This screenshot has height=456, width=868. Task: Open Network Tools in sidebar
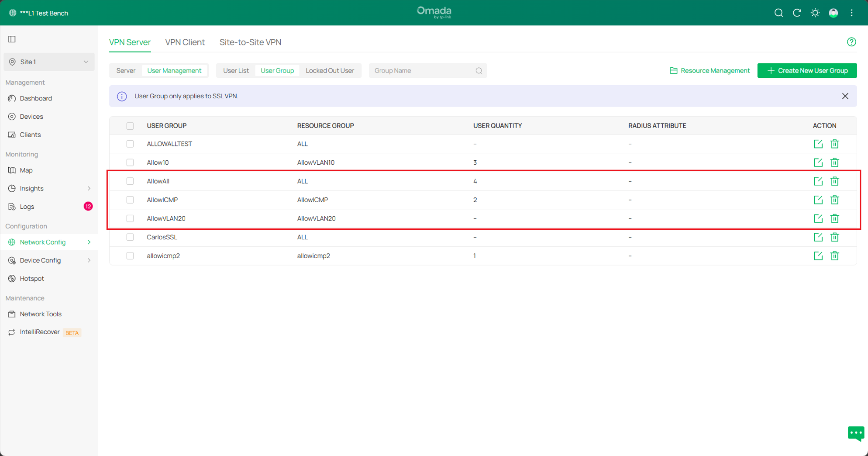(x=41, y=314)
